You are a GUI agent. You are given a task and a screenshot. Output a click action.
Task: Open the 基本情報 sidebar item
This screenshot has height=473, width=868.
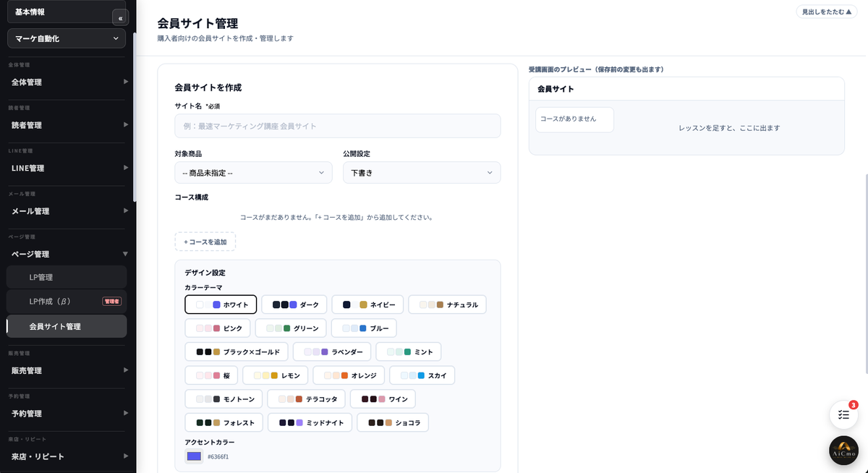tap(61, 12)
